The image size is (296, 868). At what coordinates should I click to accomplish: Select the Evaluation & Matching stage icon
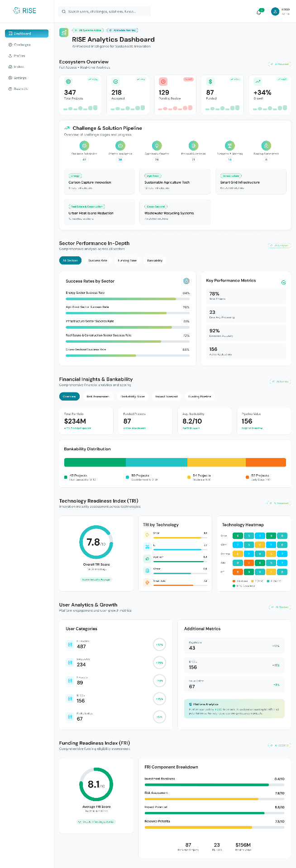click(x=230, y=146)
